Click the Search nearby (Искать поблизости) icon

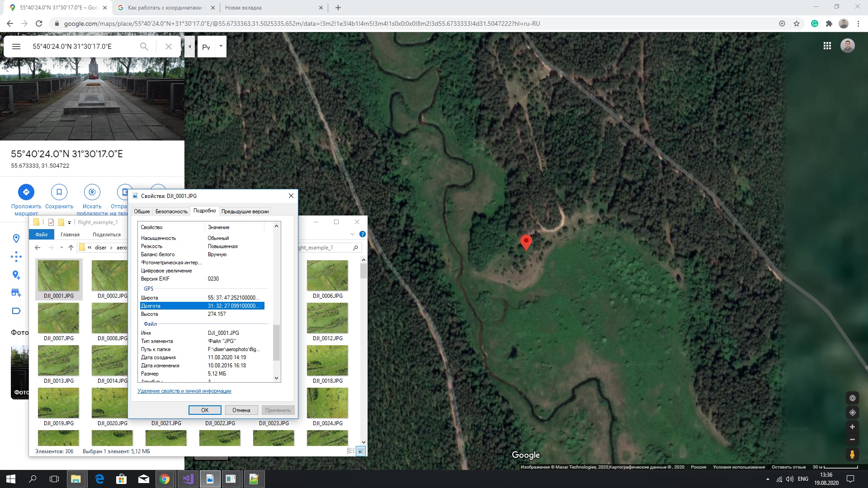92,192
